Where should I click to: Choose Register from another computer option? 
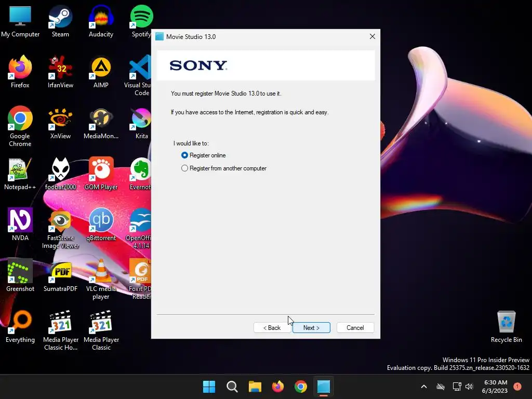pyautogui.click(x=184, y=168)
